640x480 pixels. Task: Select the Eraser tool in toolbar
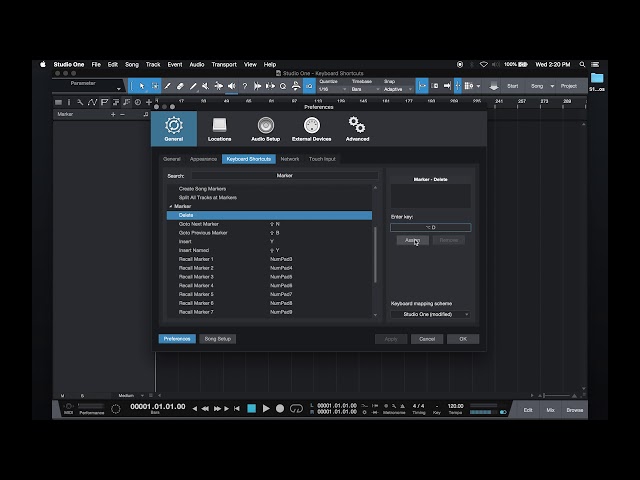(180, 86)
